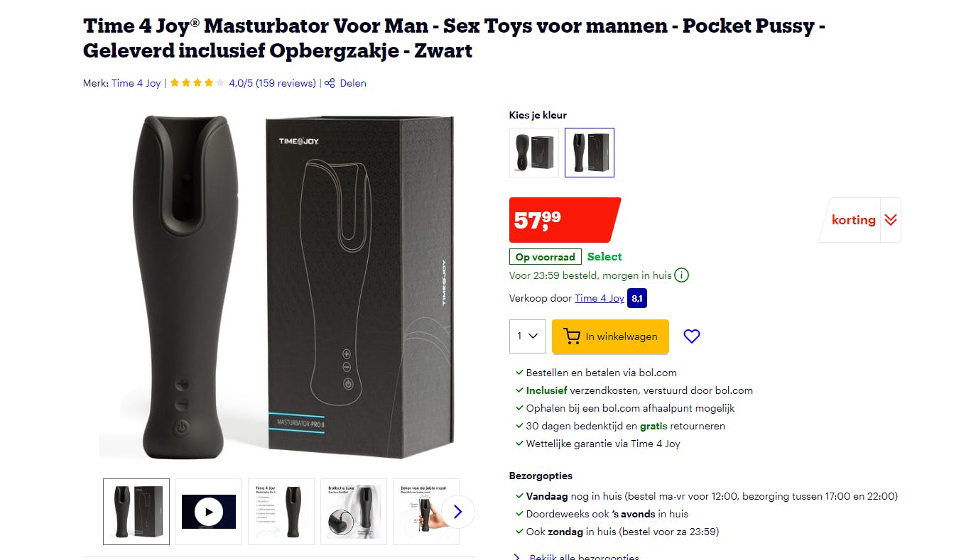This screenshot has height=560, width=971.
Task: Add product to wishlist via heart icon
Action: [691, 336]
